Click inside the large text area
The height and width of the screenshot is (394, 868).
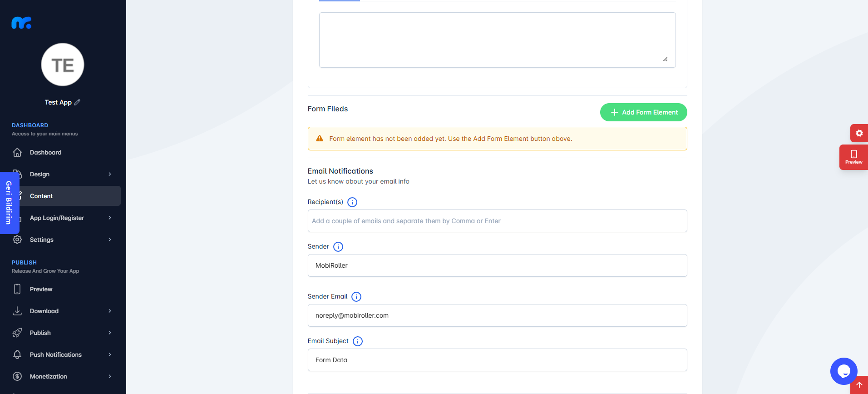(x=497, y=40)
